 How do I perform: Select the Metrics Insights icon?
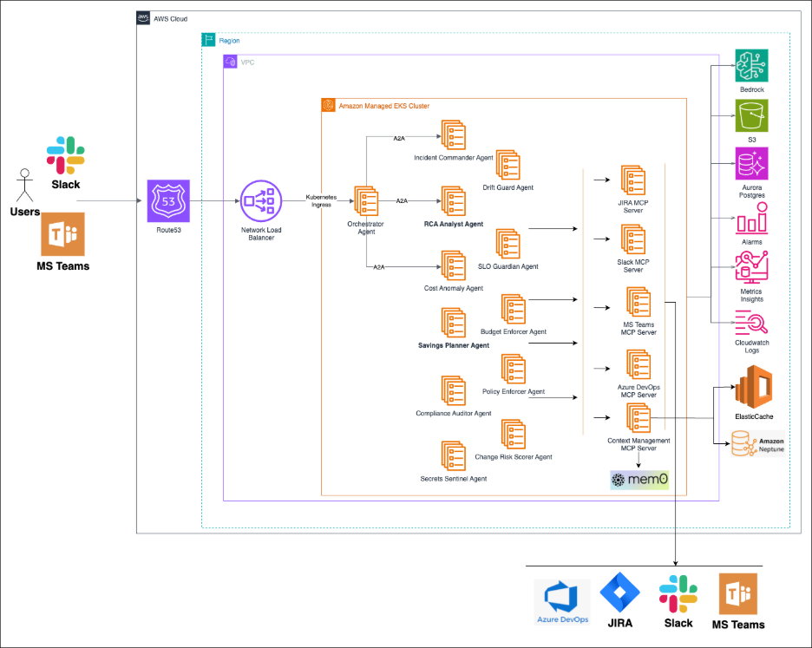[752, 271]
